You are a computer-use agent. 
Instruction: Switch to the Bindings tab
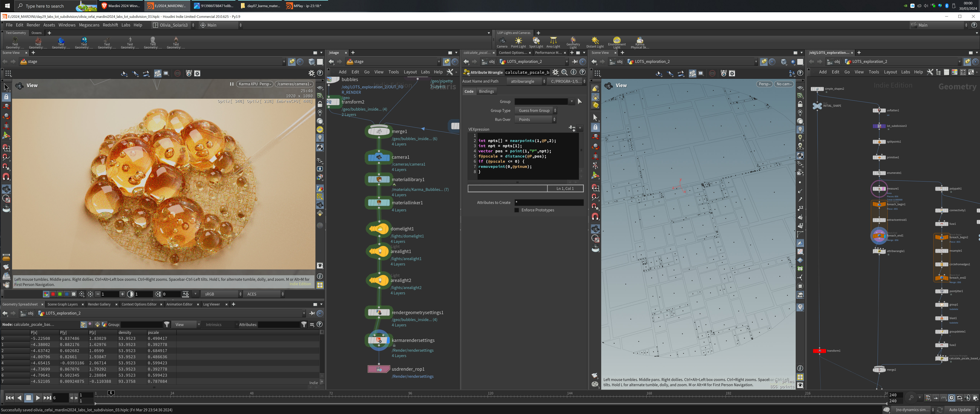tap(486, 91)
